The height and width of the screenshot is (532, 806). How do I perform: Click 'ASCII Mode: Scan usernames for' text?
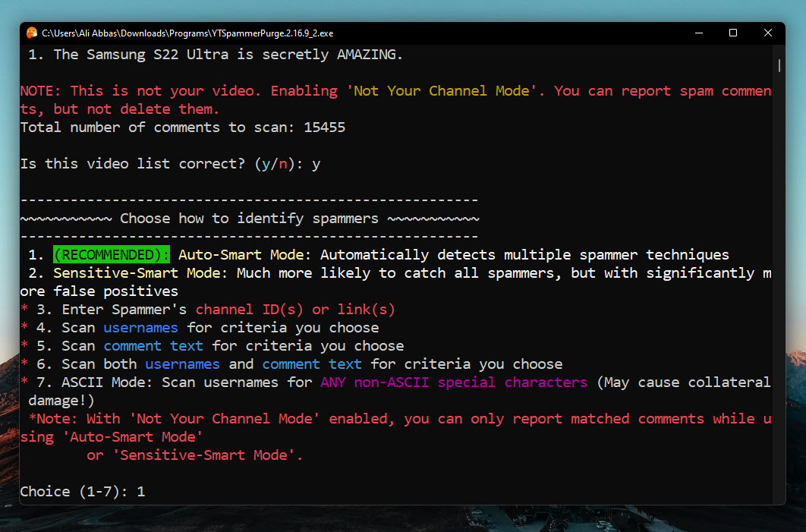click(187, 382)
